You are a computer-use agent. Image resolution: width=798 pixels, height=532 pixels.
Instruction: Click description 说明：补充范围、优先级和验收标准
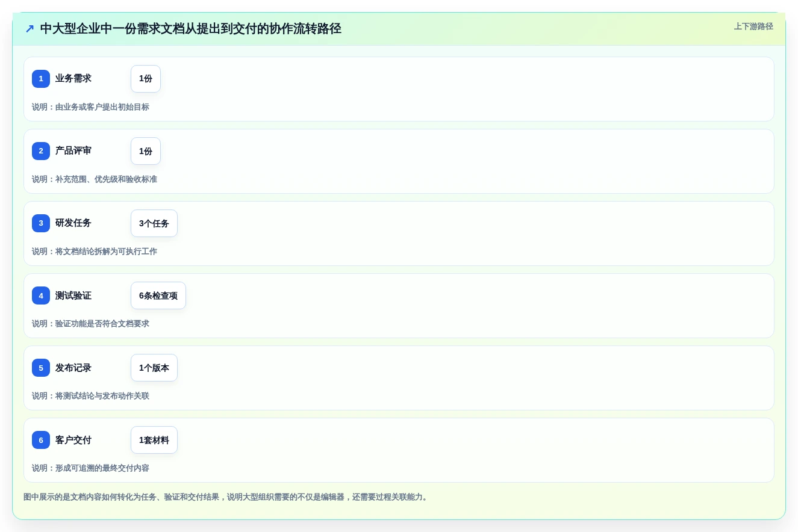(x=95, y=179)
